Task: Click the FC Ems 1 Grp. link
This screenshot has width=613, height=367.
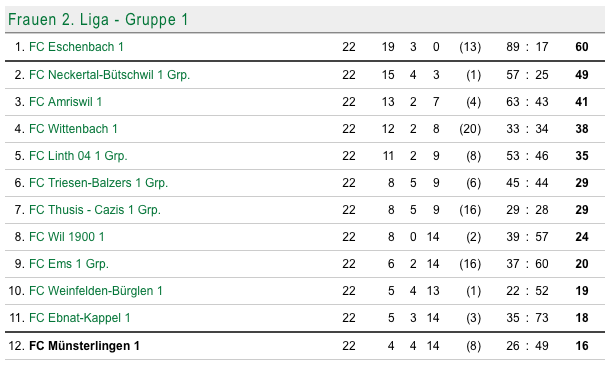Action: (69, 264)
